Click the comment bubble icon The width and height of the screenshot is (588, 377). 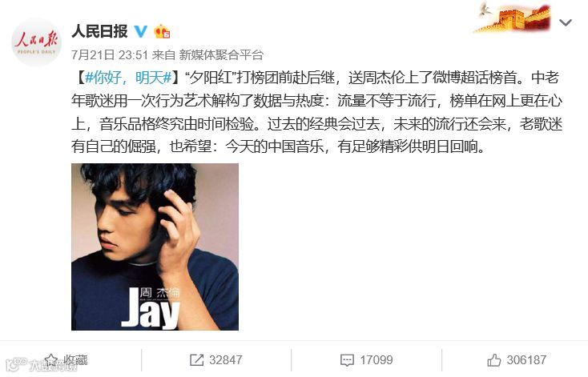[x=347, y=360]
